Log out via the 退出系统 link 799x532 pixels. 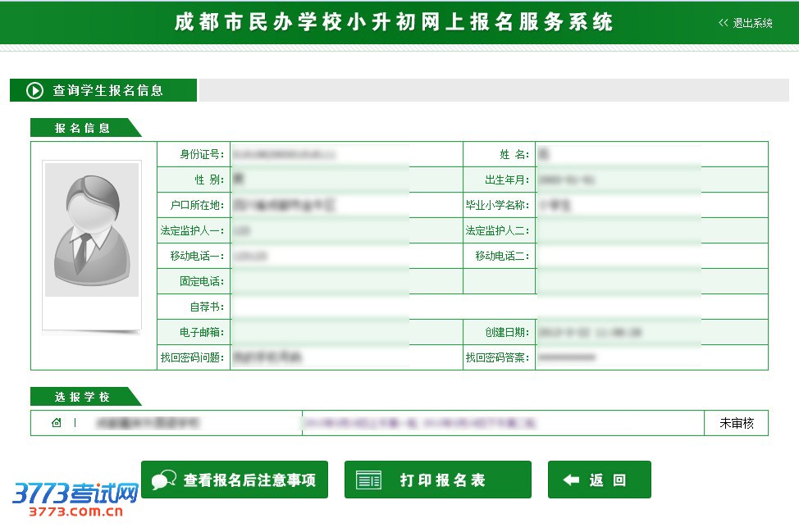(x=752, y=23)
